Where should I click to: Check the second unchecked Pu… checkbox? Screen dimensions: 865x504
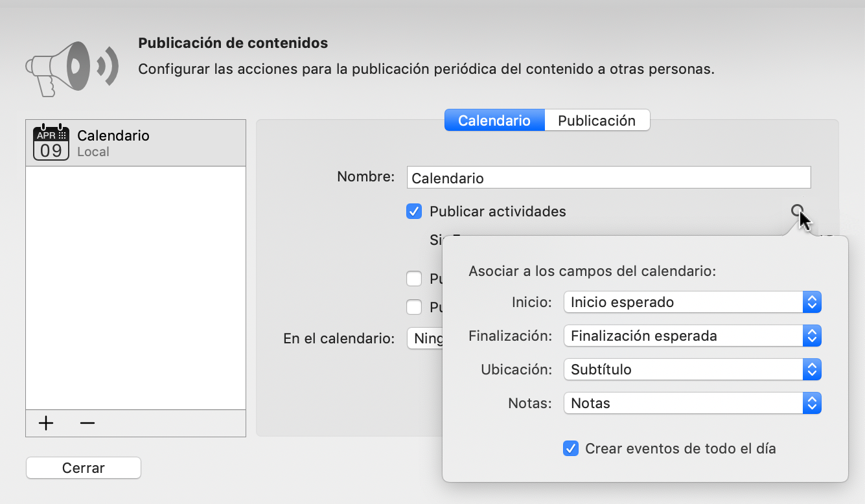click(x=414, y=307)
